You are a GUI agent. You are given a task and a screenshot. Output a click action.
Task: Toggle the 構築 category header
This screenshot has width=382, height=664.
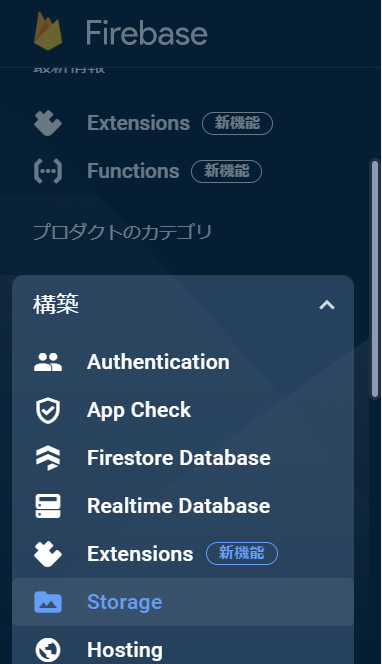tap(183, 305)
